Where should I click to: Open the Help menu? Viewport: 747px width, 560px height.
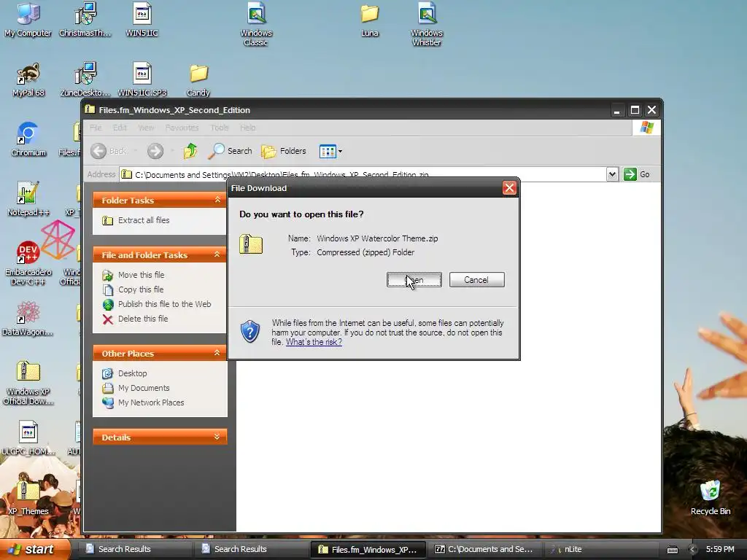[x=248, y=128]
